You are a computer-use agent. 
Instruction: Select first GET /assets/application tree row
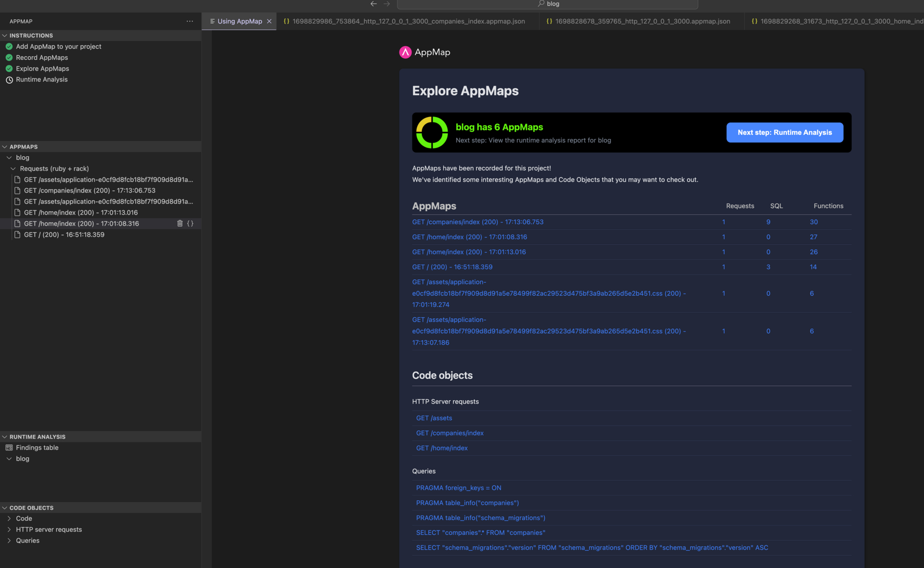[x=101, y=179]
